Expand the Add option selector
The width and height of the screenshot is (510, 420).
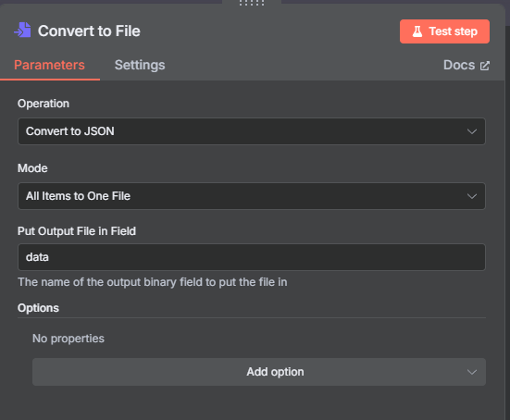click(259, 372)
